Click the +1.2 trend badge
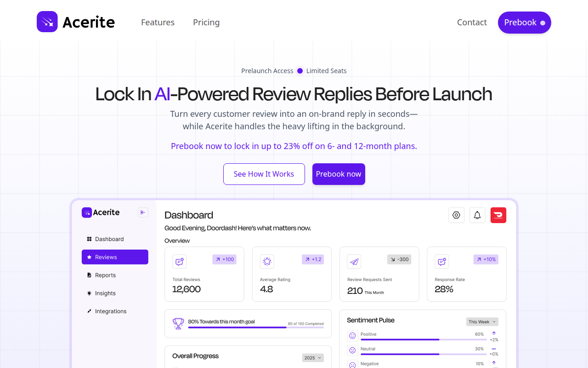The width and height of the screenshot is (588, 368). [x=313, y=259]
